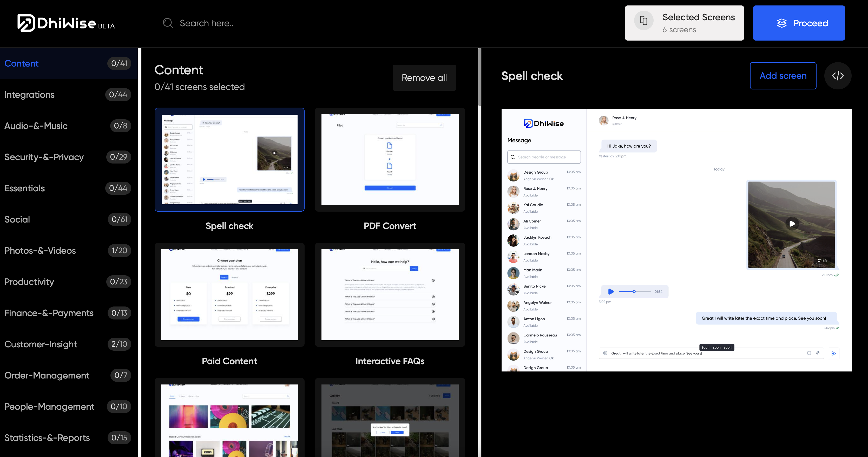Click the microphone icon in chat input

[x=818, y=353]
